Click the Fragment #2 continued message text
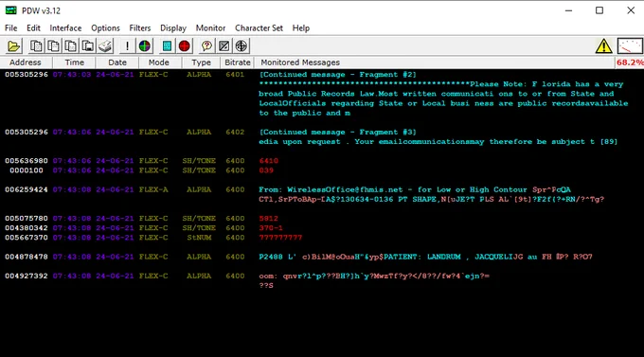 click(337, 75)
